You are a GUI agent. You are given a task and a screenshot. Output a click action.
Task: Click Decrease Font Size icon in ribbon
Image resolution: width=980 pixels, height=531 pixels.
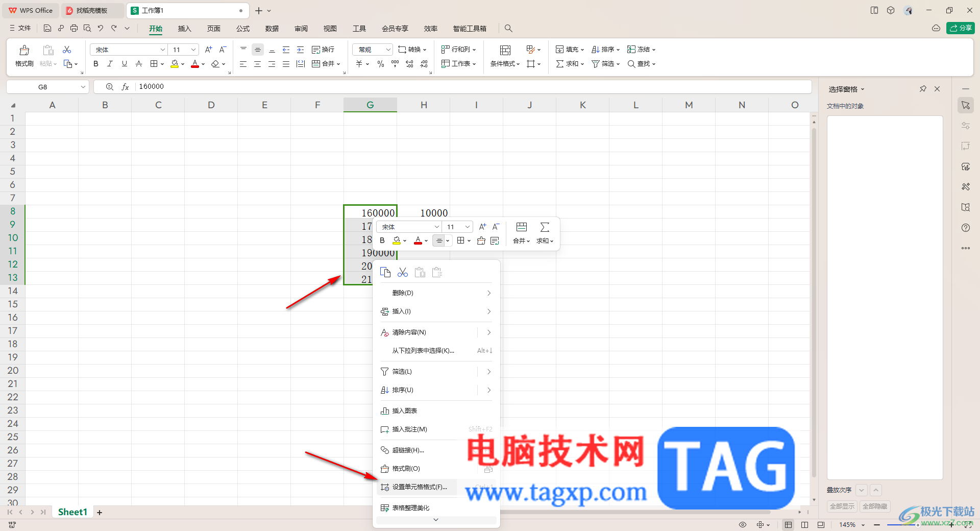point(223,50)
